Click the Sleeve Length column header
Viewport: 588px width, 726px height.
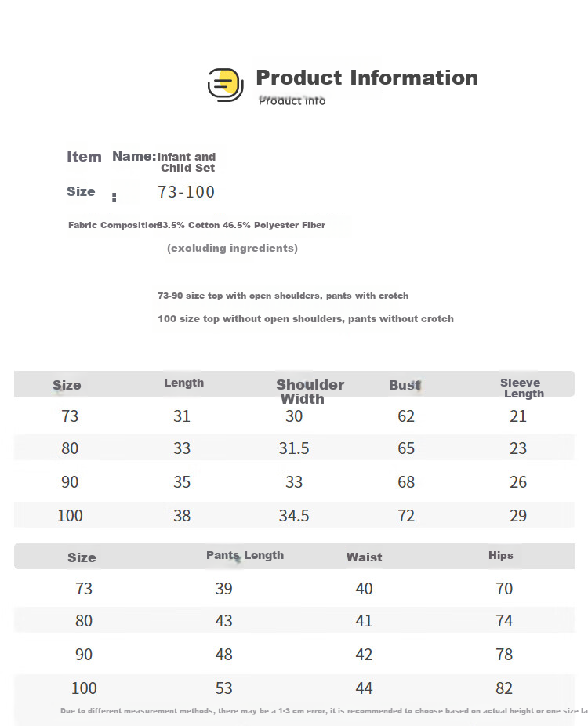click(x=522, y=388)
